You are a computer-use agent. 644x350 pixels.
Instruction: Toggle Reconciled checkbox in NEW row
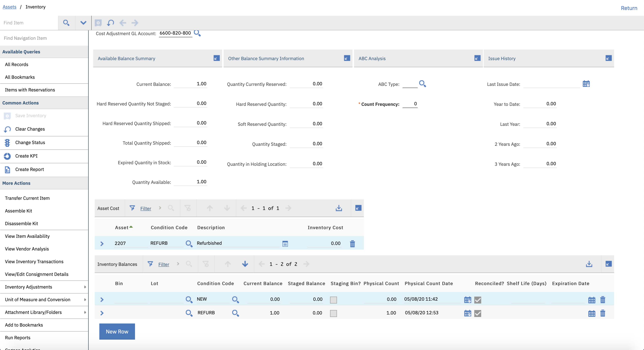[478, 300]
